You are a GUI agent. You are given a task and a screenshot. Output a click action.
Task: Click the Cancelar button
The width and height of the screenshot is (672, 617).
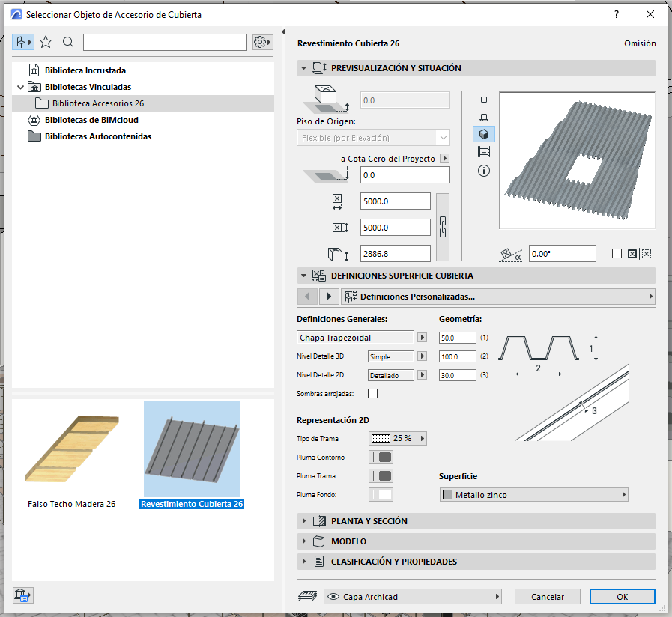[548, 597]
